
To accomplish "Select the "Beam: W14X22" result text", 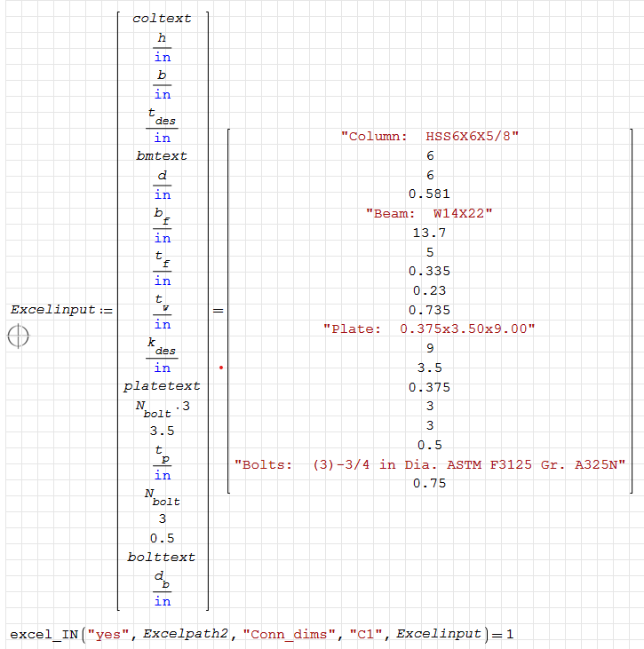I will click(429, 213).
